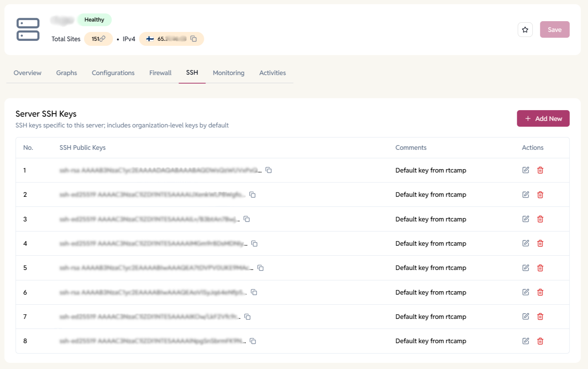
Task: Click the Add New key button
Action: pos(543,118)
